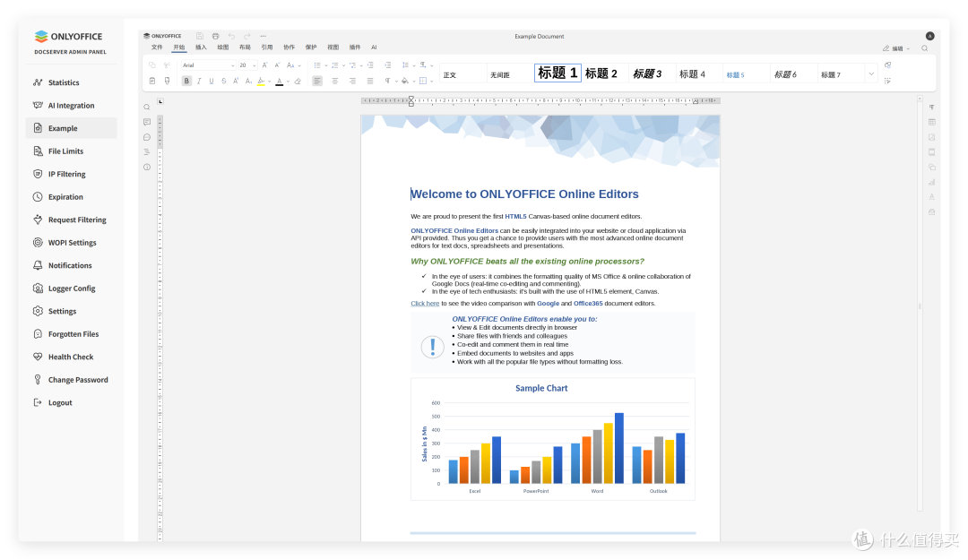Open the Find panel in left sidebar
Viewport: 968px width, 560px height.
[x=147, y=108]
